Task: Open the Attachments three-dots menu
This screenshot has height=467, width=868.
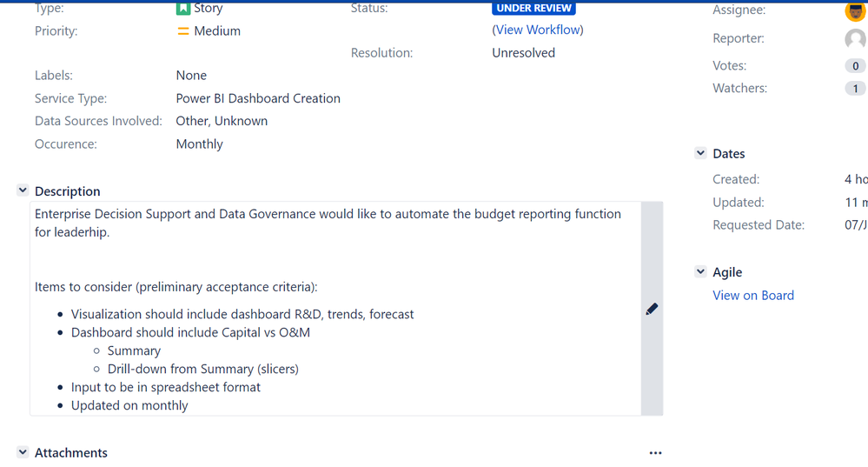Action: coord(655,453)
